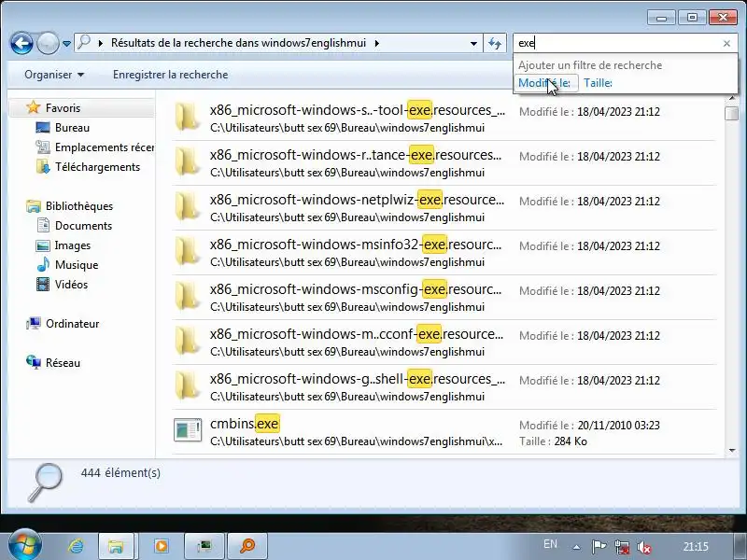This screenshot has height=560, width=747.
Task: Add the 'Taille:' search filter
Action: (x=598, y=83)
